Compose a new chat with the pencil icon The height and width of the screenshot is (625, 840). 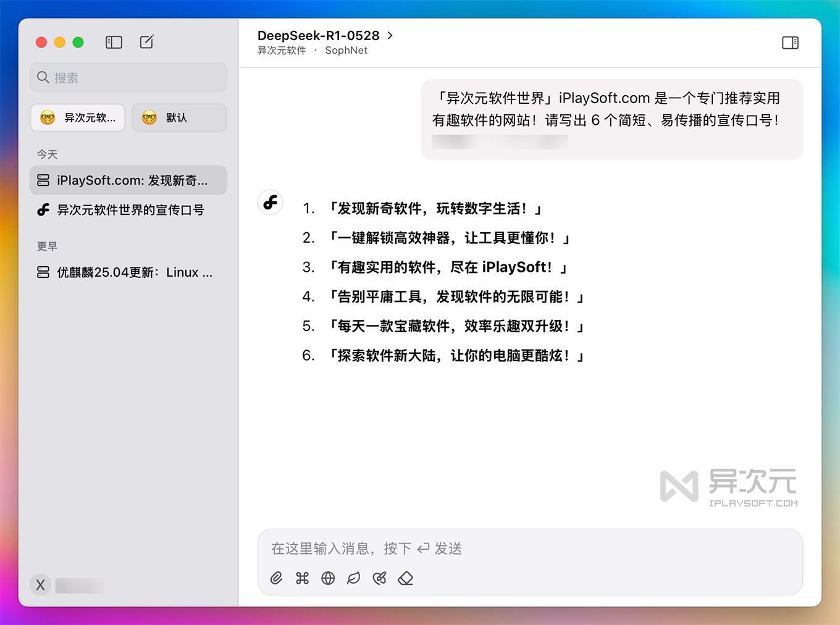(x=146, y=42)
